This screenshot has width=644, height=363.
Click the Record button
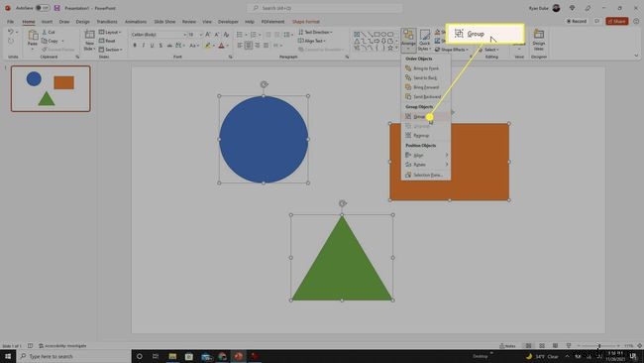click(x=577, y=21)
